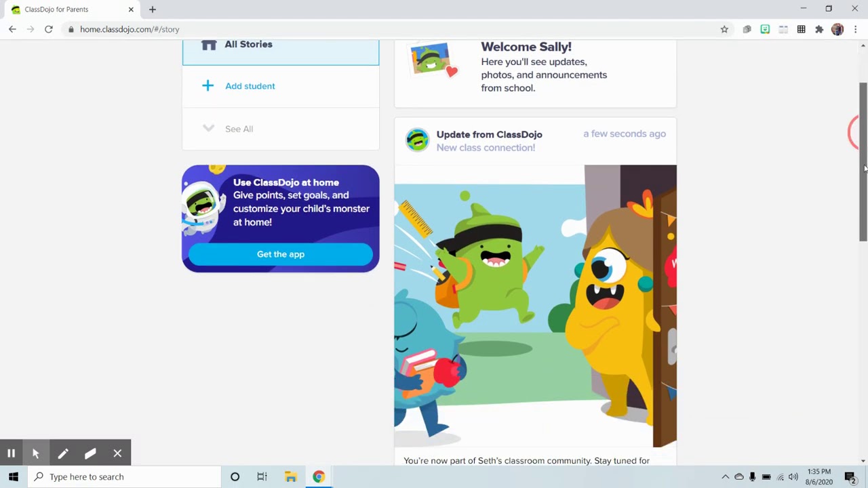Click the gray extension icon after the bookmark star
This screenshot has width=868, height=488.
click(x=747, y=29)
